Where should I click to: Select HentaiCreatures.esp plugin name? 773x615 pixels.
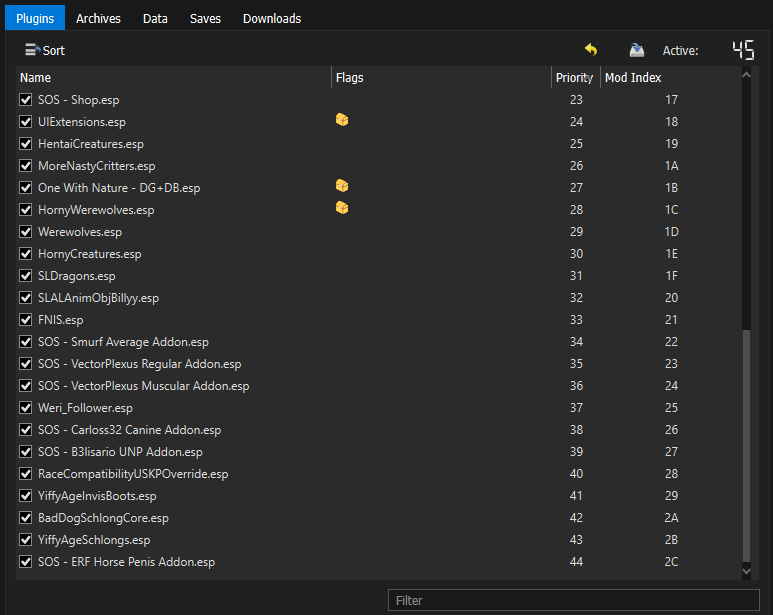pyautogui.click(x=91, y=143)
